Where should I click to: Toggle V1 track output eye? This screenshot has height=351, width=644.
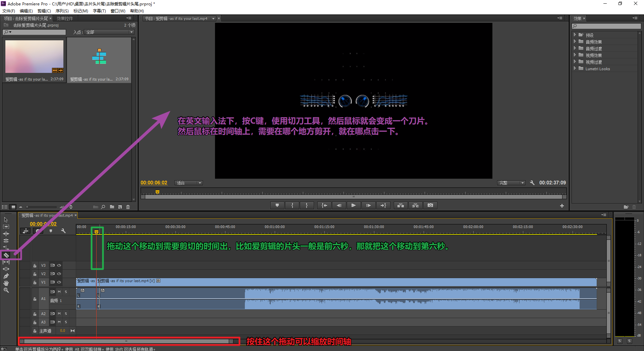(x=59, y=282)
